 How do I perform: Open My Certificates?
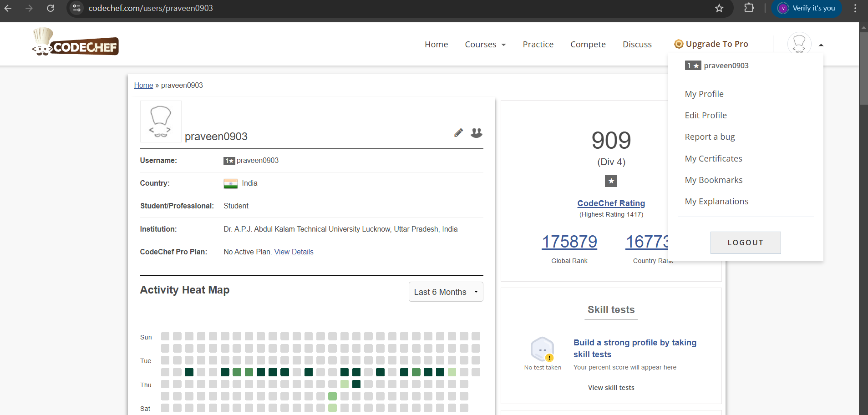[x=714, y=158]
